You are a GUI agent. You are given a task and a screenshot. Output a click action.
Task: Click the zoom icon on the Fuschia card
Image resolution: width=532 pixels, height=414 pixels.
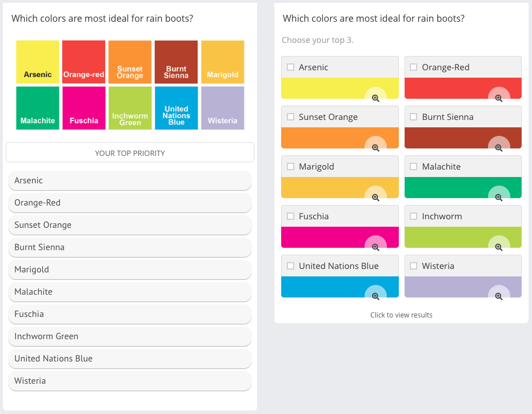click(375, 247)
